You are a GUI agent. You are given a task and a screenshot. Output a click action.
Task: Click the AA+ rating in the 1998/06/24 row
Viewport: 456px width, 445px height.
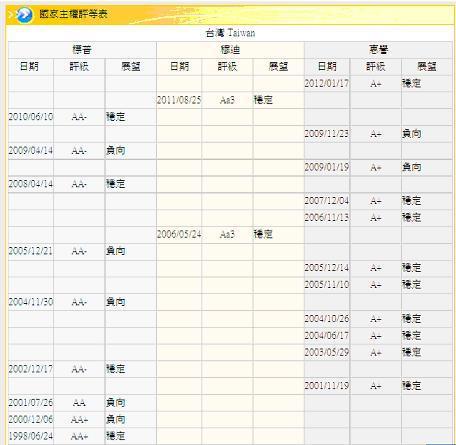[79, 436]
